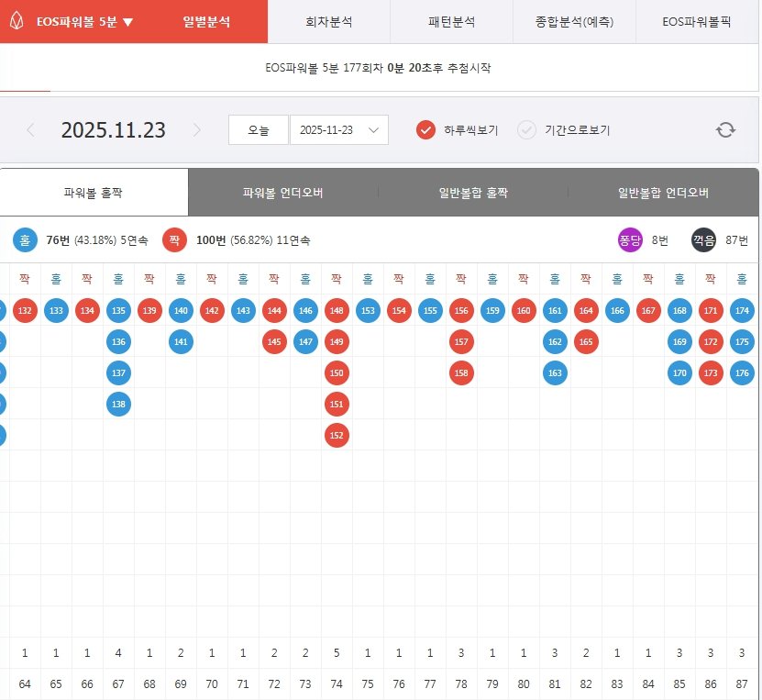Viewport: 762px width, 700px height.
Task: Click the left arrow beside the date
Action: (30, 129)
